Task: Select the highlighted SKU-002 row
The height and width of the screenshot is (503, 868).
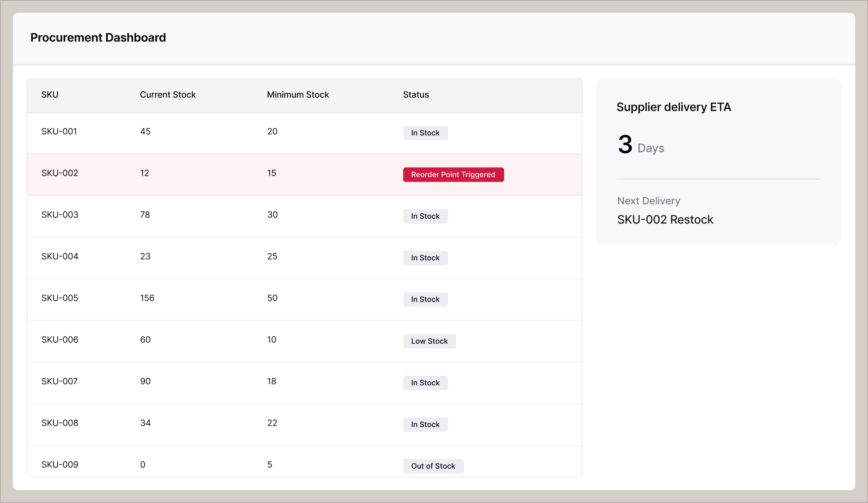Action: (x=240, y=175)
